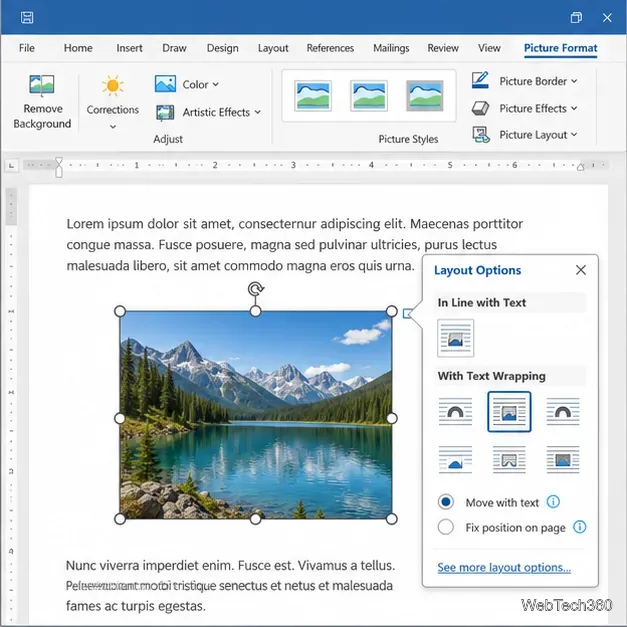This screenshot has height=627, width=627.
Task: Choose the third wrap option in top row
Action: pos(563,411)
